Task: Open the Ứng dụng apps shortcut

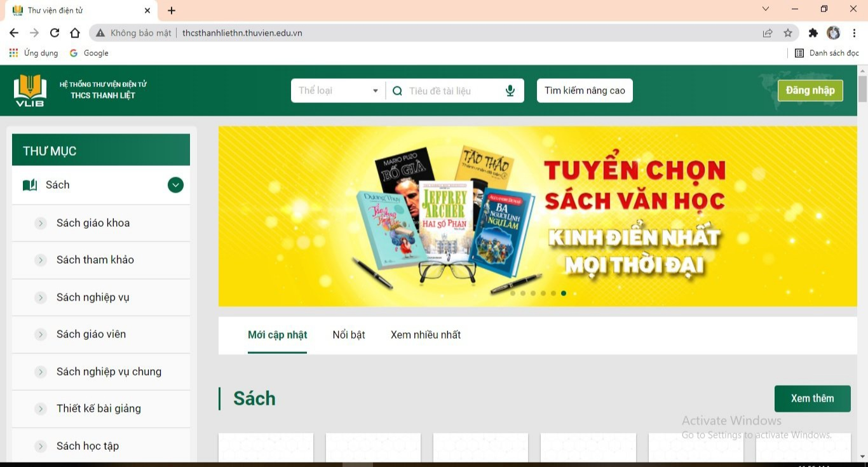Action: coord(33,53)
